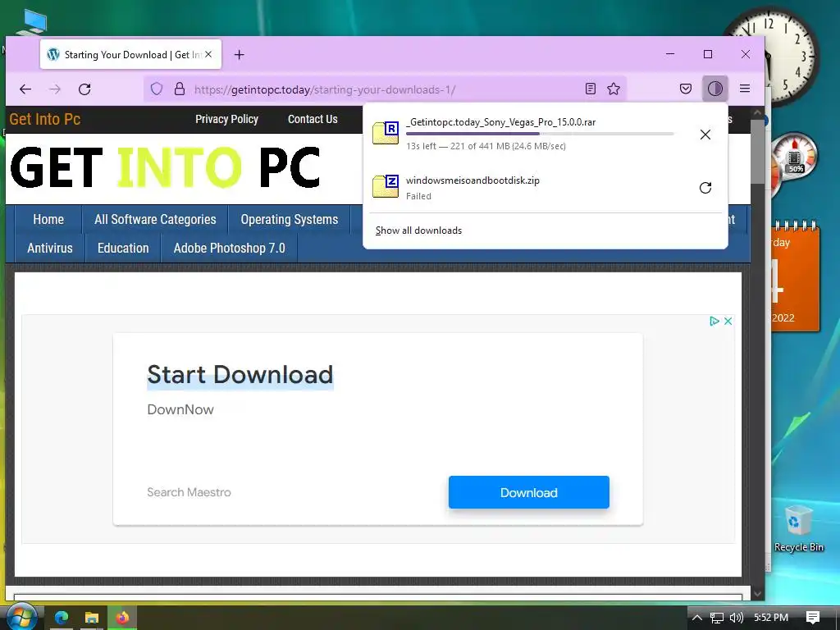The image size is (840, 630).
Task: Click the windowsmeisoandbootdisk.zip filename
Action: point(472,180)
